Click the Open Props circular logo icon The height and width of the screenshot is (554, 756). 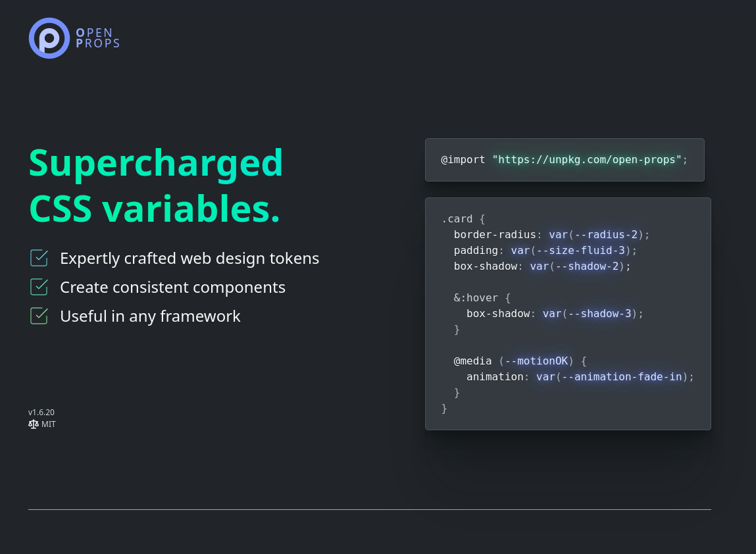tap(49, 38)
